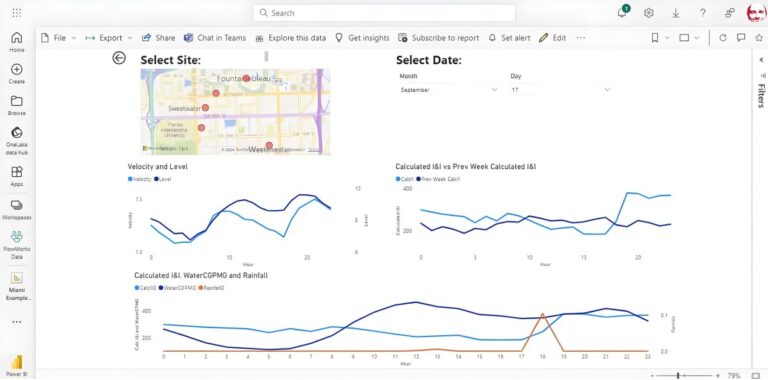
Task: Click Chat in Teams
Action: point(215,38)
